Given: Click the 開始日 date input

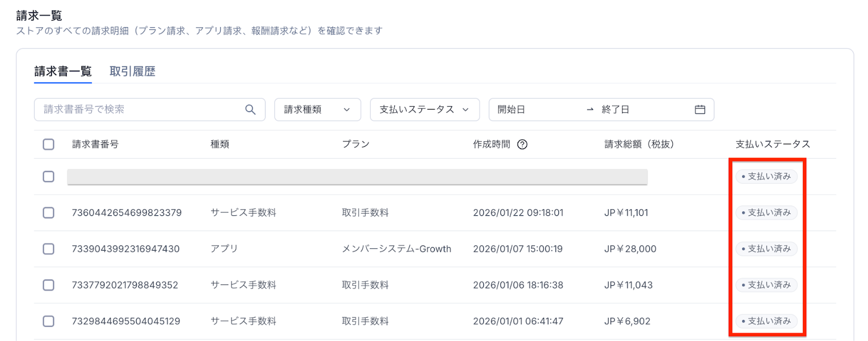Looking at the screenshot, I should pyautogui.click(x=537, y=110).
